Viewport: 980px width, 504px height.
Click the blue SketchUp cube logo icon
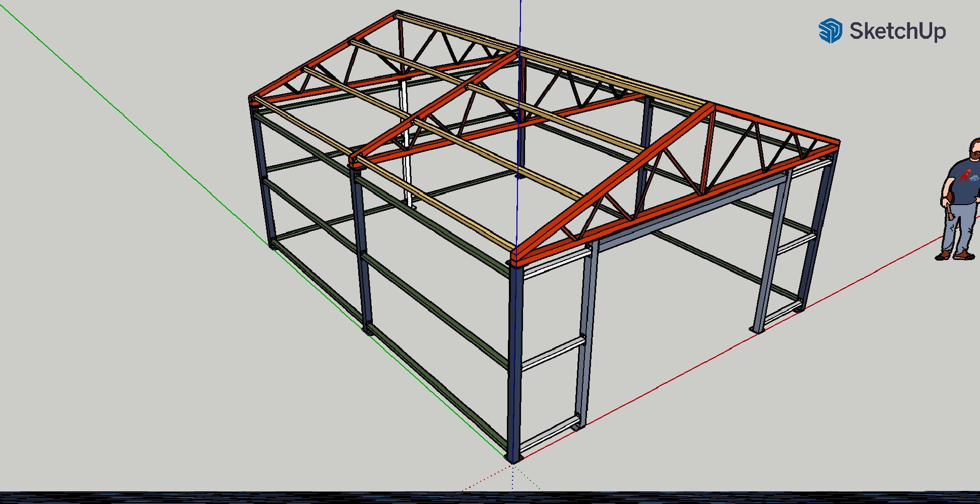830,31
